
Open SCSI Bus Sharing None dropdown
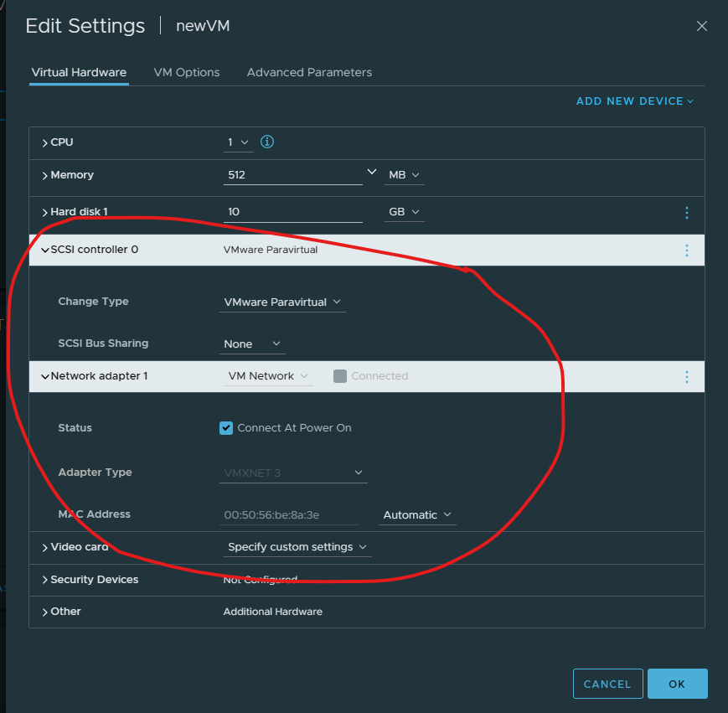[252, 344]
